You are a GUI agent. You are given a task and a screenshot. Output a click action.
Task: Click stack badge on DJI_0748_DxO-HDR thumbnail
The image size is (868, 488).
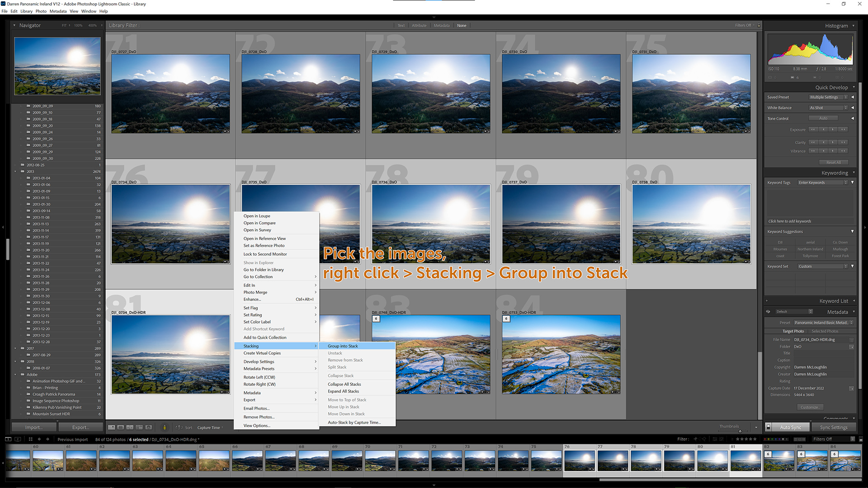click(376, 319)
